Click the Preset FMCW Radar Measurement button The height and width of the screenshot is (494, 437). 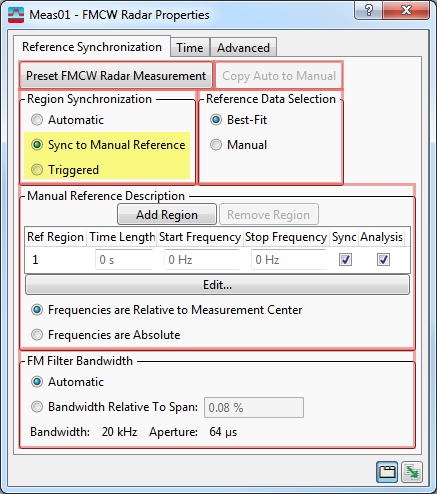(x=116, y=76)
